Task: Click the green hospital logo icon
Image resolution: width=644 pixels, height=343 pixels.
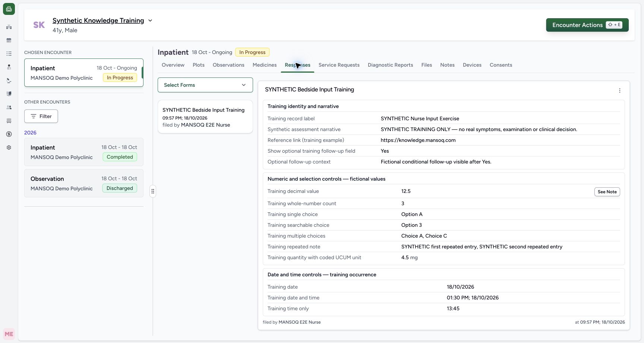Action: (9, 9)
